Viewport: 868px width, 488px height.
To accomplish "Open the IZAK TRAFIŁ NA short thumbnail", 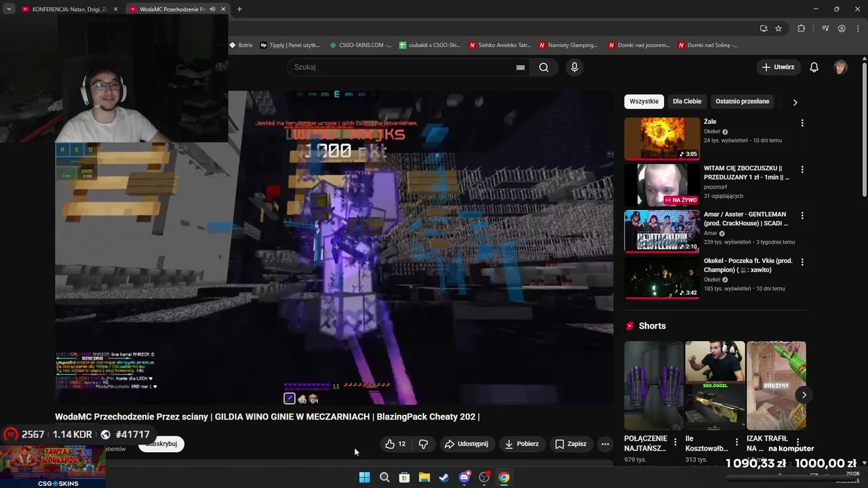I will pos(776,385).
